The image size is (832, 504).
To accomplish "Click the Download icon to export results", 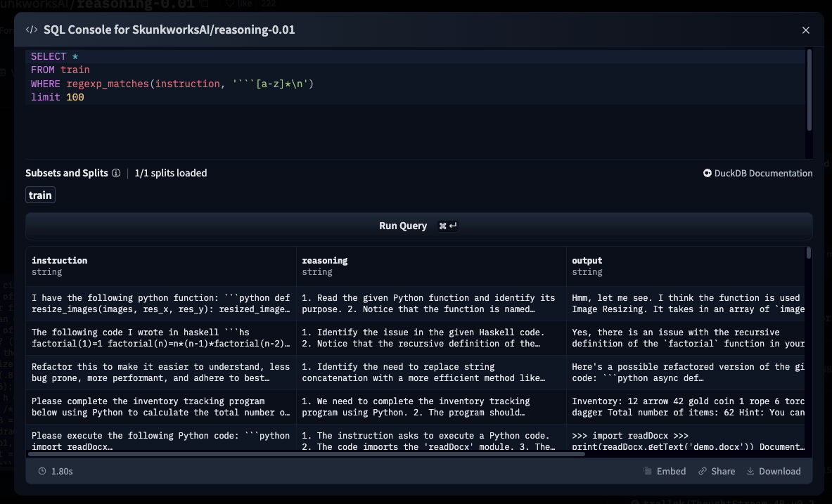I will [750, 471].
